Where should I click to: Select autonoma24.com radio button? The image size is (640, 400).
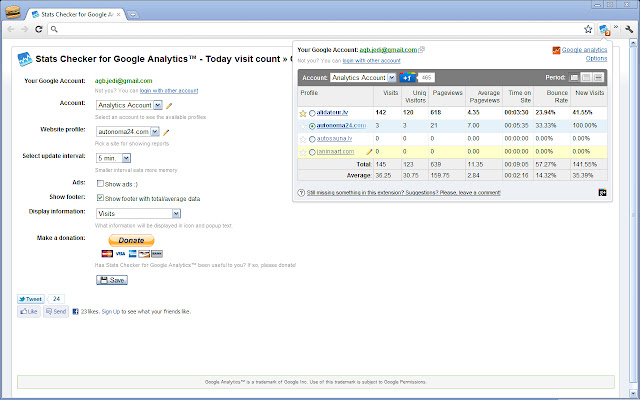312,126
